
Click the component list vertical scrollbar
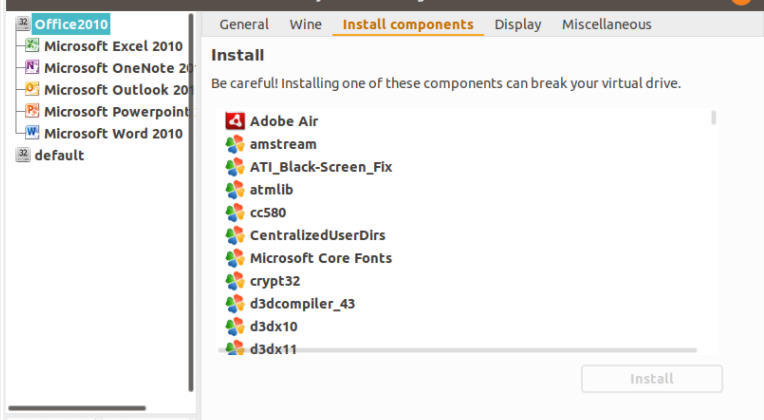coord(714,118)
